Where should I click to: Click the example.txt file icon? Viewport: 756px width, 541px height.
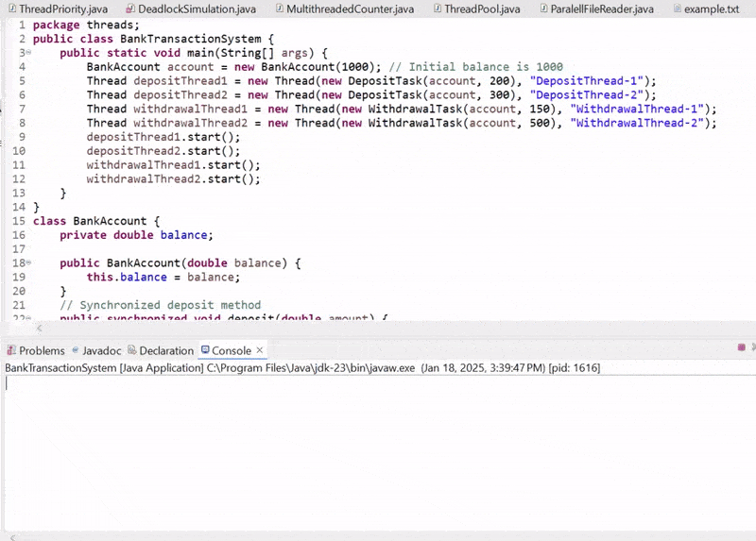point(678,8)
